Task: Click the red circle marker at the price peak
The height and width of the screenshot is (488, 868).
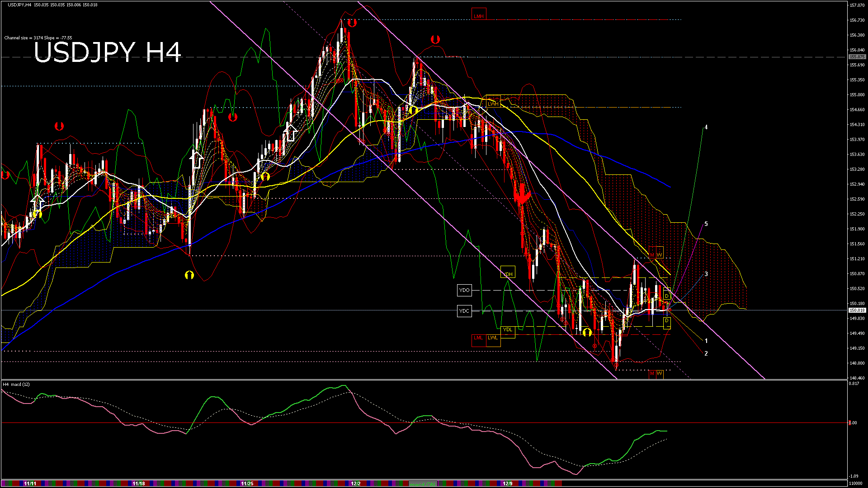Action: (x=352, y=23)
